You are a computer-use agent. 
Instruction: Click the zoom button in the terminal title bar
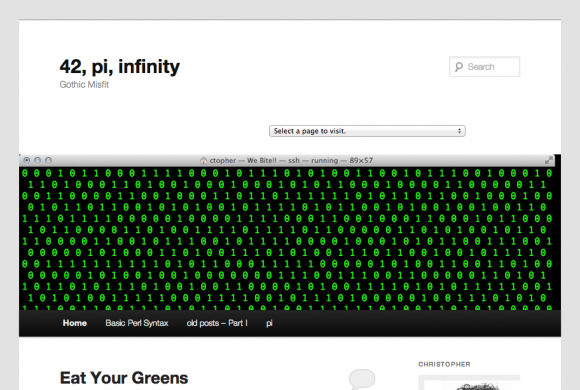click(48, 160)
